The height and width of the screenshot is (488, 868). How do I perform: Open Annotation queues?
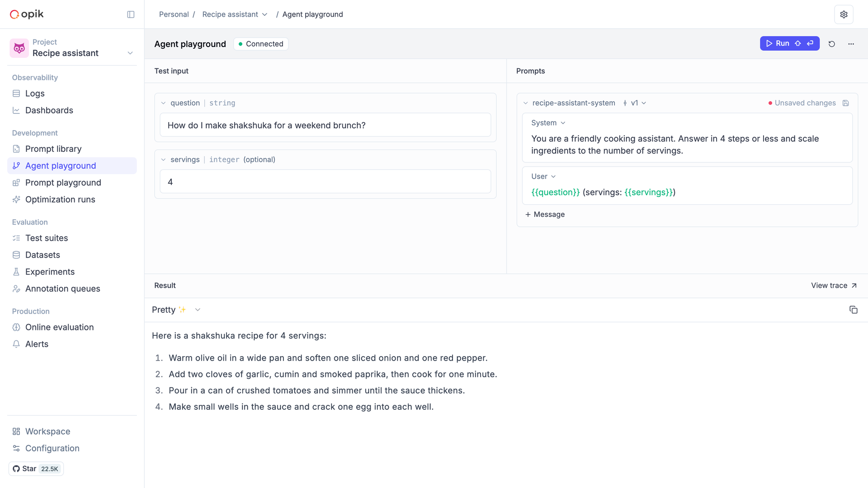pyautogui.click(x=72, y=289)
